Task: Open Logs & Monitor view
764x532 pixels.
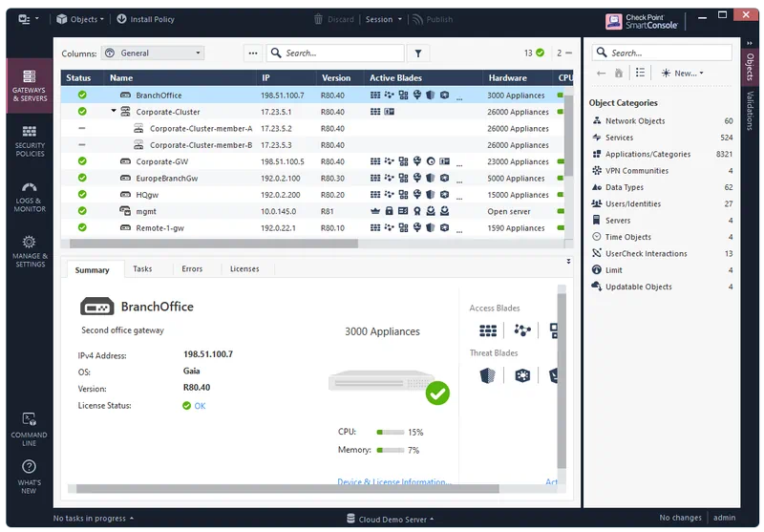Action: [x=30, y=197]
